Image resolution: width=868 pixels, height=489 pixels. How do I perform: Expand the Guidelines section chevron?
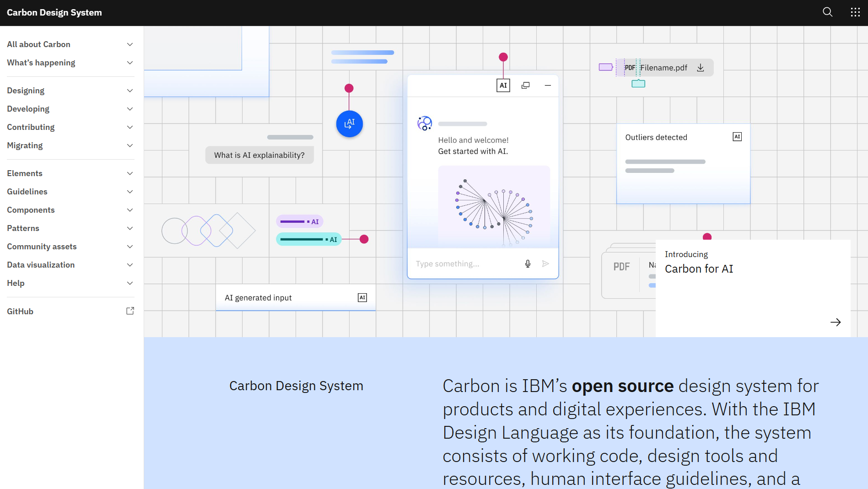coord(130,192)
